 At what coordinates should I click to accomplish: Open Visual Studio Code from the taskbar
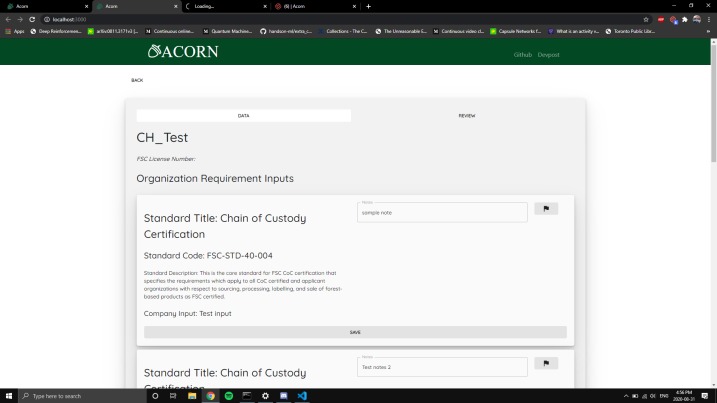(302, 396)
